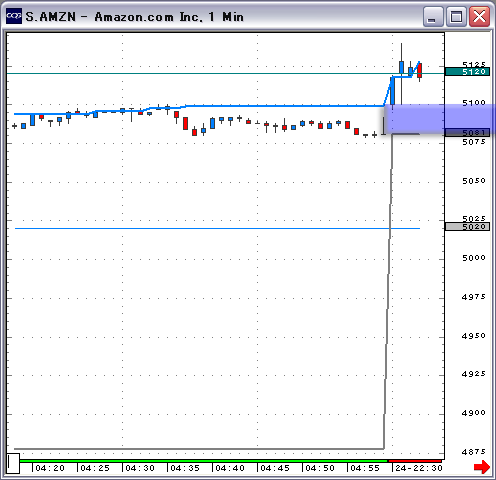496x480 pixels.
Task: Click the 5075 price scale label
Action: (474, 142)
